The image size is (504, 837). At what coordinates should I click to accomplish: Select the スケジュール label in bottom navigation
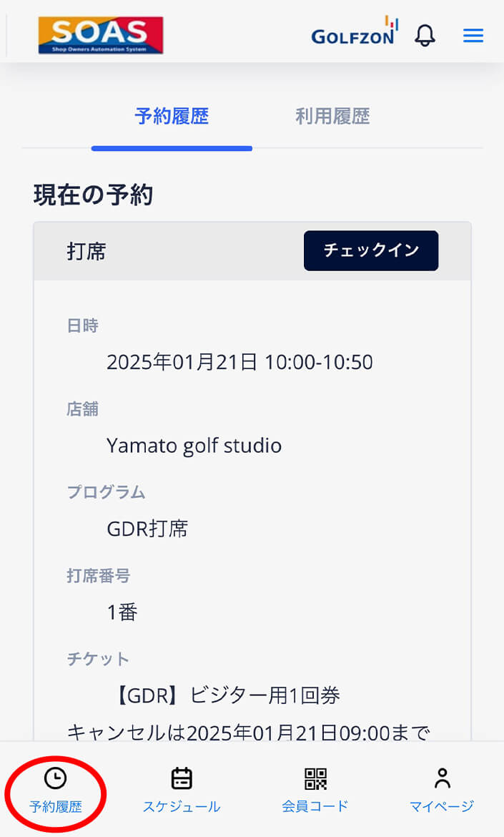182,806
